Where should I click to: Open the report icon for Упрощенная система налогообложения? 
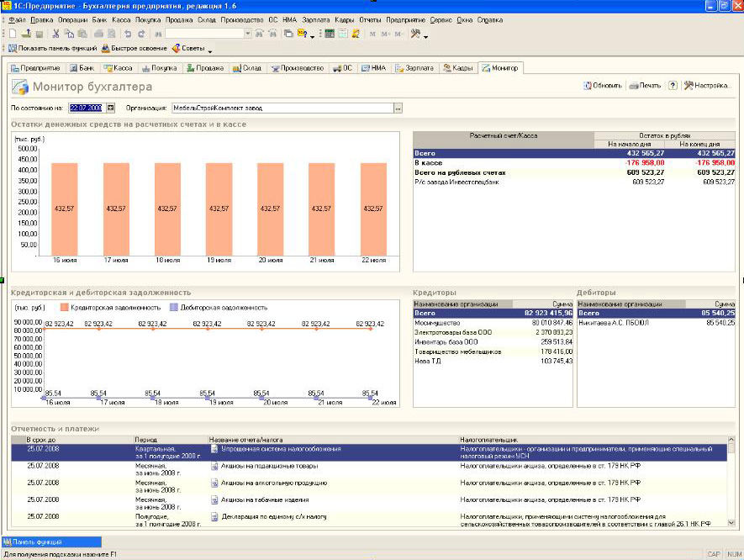214,449
